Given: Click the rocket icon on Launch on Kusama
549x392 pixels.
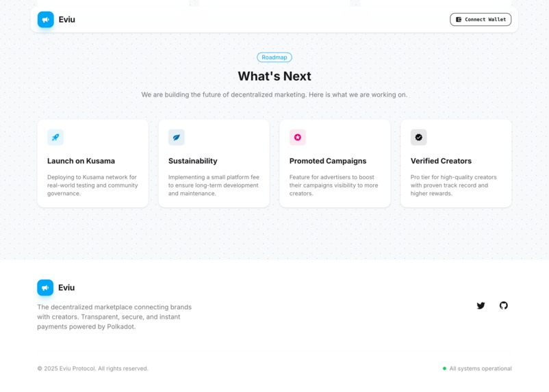Looking at the screenshot, I should [x=55, y=138].
